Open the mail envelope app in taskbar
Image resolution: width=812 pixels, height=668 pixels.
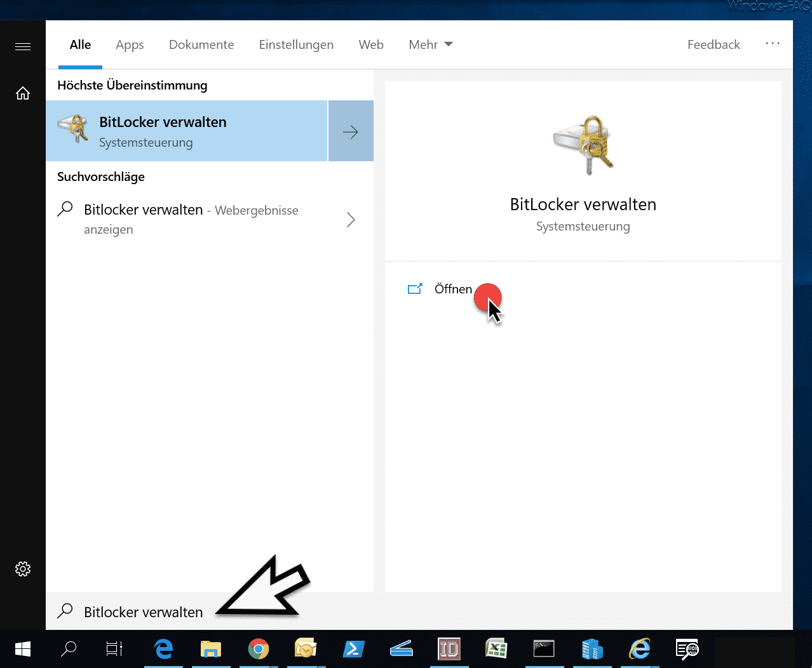[x=306, y=649]
